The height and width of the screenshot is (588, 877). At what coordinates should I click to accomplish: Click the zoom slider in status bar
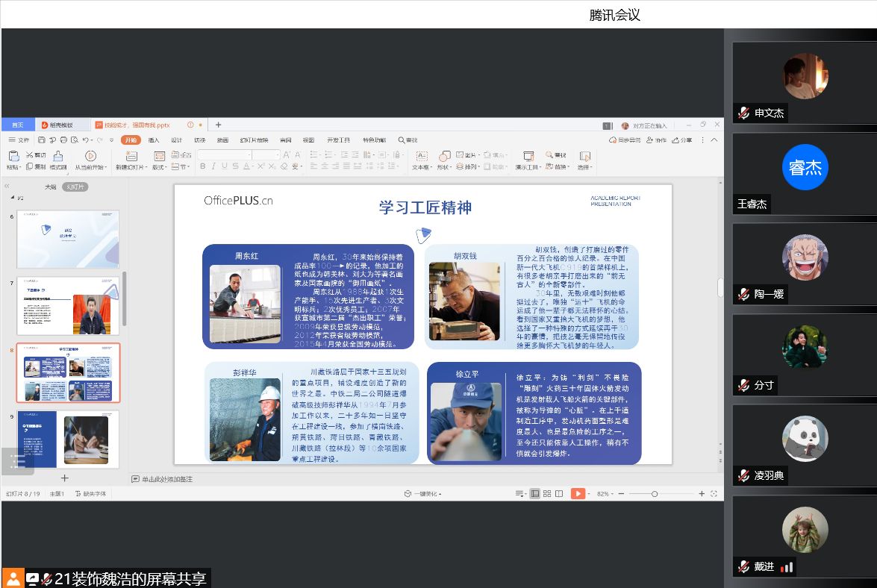pyautogui.click(x=655, y=494)
